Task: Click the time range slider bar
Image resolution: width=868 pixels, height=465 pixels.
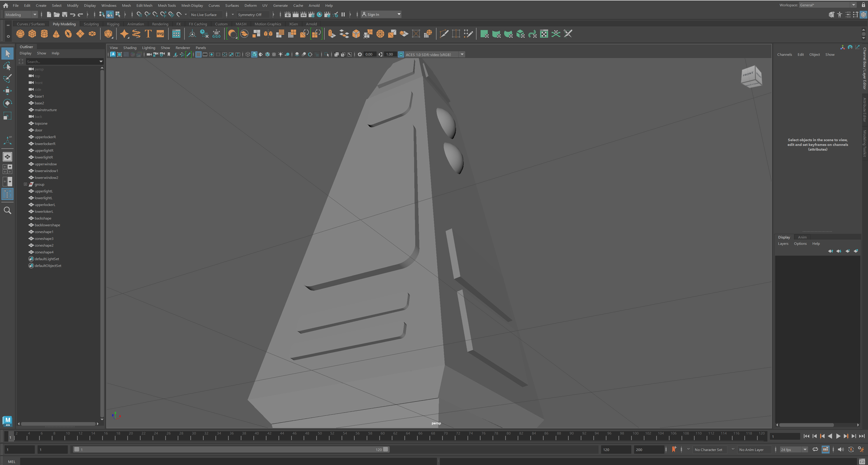Action: click(x=231, y=449)
